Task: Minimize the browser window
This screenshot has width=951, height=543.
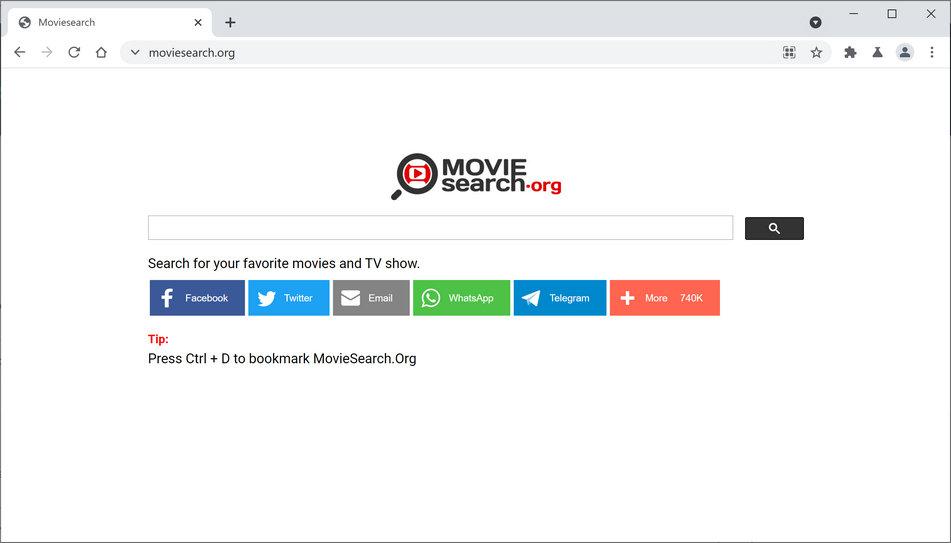Action: pyautogui.click(x=853, y=13)
